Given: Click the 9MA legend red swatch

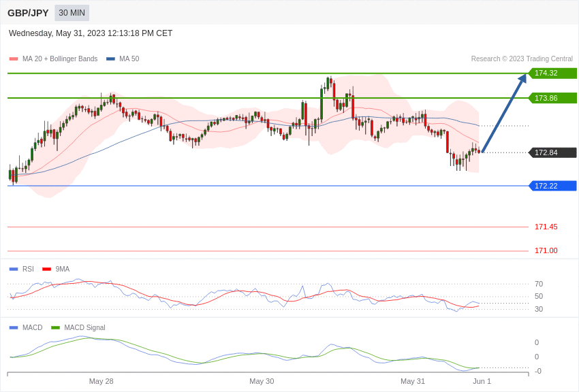Looking at the screenshot, I should (47, 269).
